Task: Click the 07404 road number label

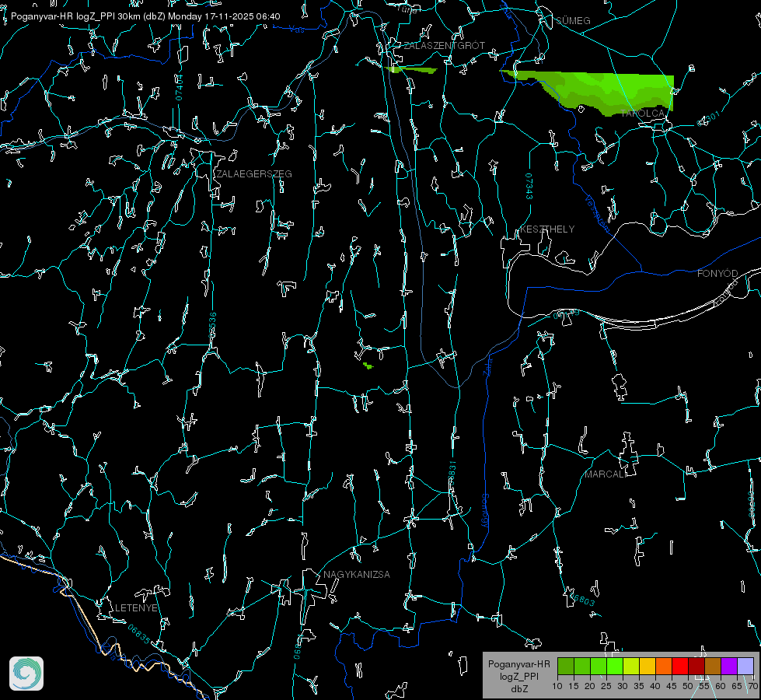Action: (x=180, y=88)
